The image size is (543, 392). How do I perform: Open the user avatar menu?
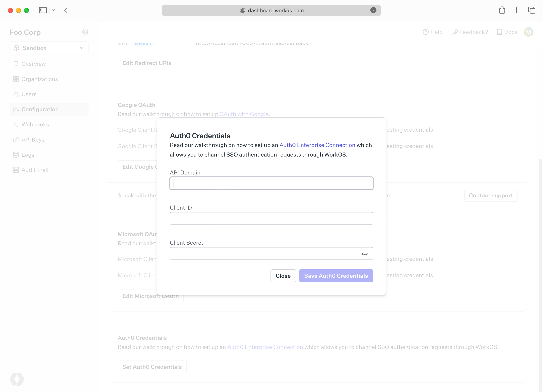point(528,32)
